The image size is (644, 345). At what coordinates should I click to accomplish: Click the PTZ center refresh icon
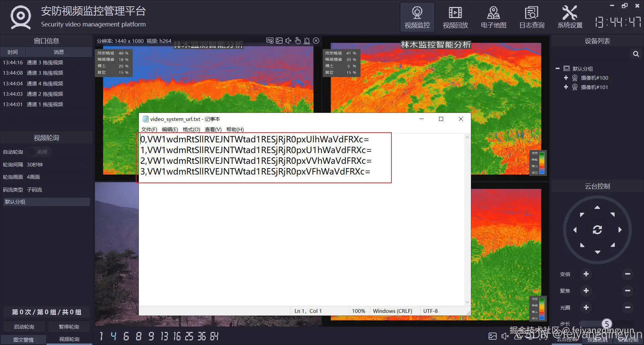[x=597, y=230]
